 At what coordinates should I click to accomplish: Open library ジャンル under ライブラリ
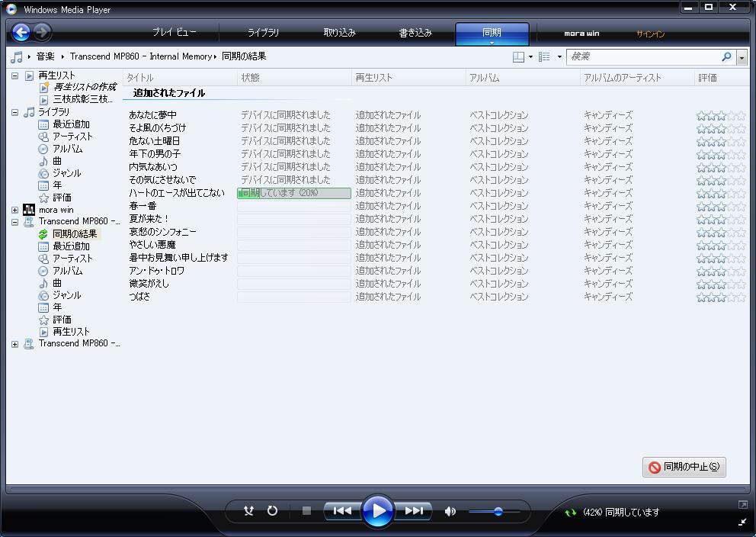pos(66,172)
